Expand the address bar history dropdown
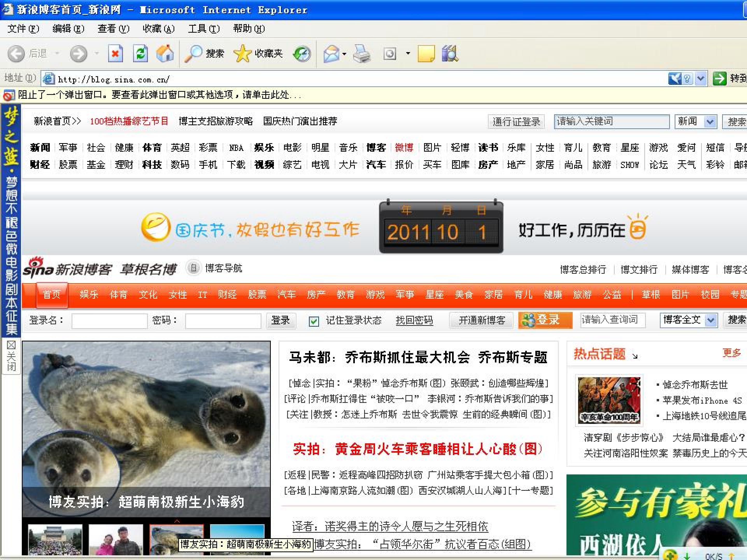The height and width of the screenshot is (560, 747). point(701,79)
